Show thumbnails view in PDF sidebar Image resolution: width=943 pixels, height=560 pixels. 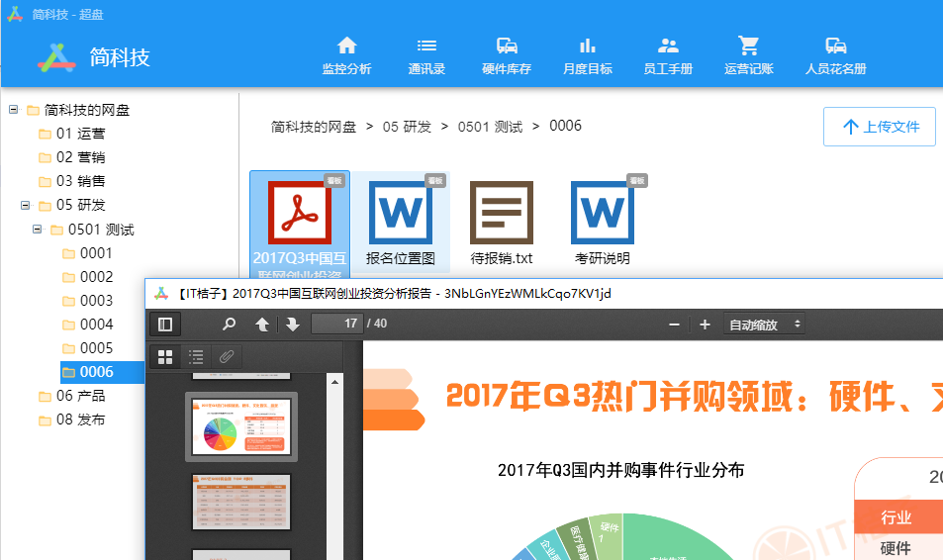point(166,357)
